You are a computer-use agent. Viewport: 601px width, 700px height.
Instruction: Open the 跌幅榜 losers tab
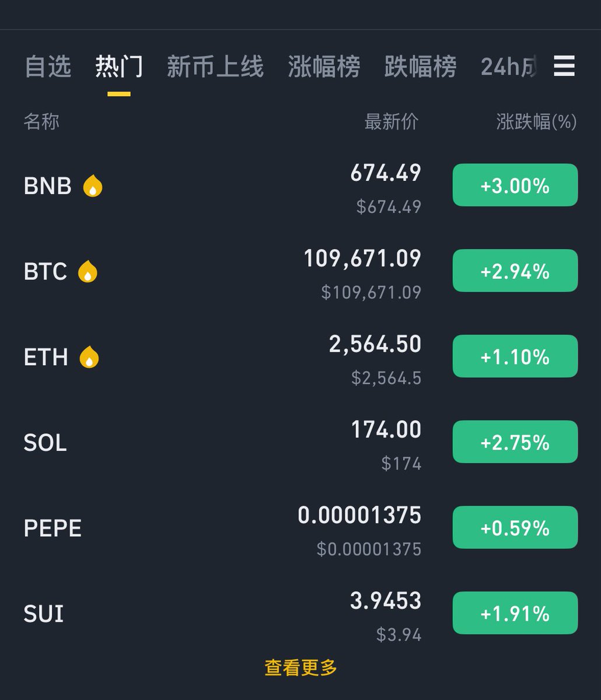(x=420, y=66)
